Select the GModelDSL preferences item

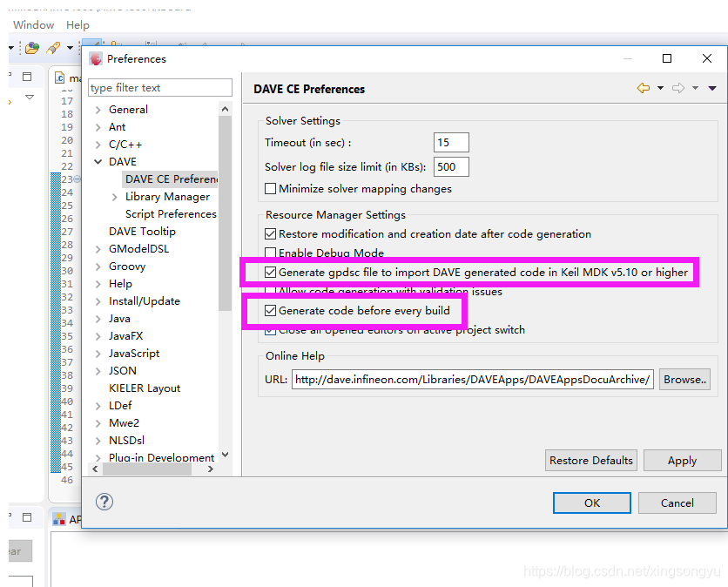(x=138, y=249)
